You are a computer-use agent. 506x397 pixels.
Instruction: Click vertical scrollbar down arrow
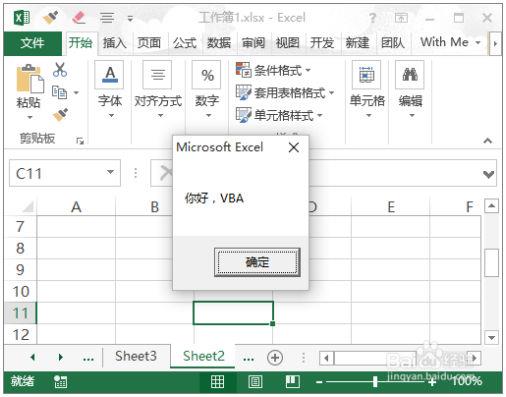pos(491,337)
